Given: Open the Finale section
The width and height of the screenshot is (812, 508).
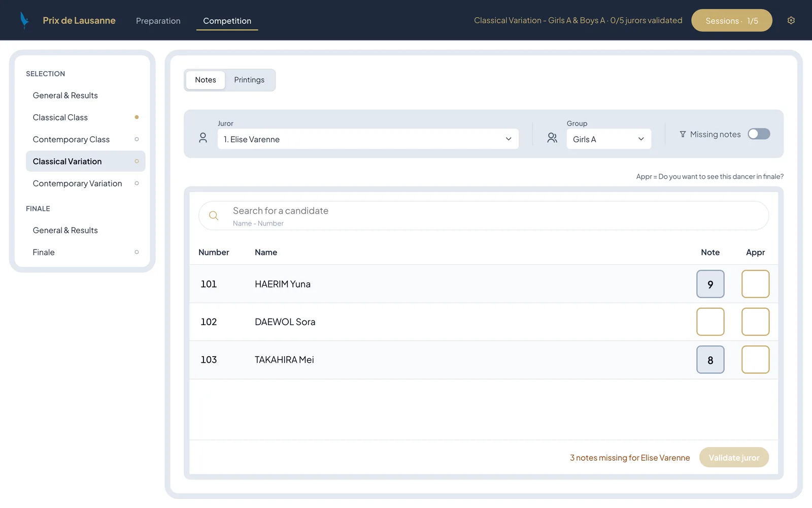Looking at the screenshot, I should coord(85,252).
